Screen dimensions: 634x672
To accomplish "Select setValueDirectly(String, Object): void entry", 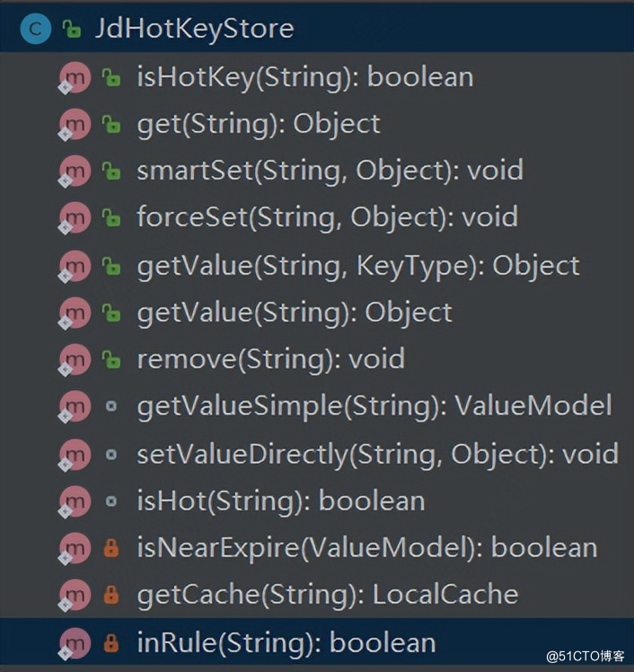I will [377, 454].
